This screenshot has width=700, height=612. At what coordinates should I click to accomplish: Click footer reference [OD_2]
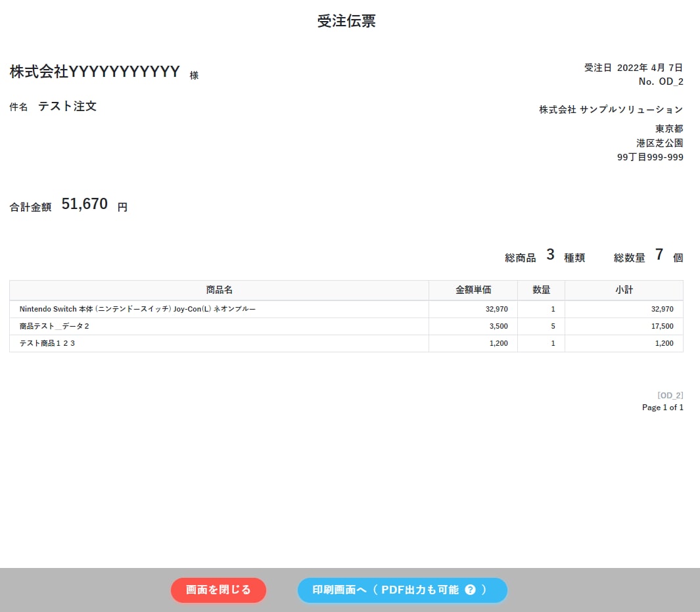(x=670, y=396)
